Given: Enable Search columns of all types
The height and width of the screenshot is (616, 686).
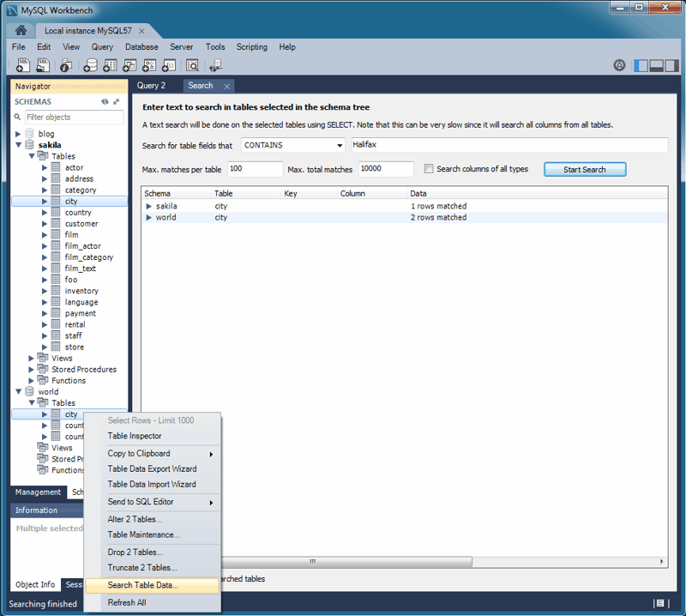Looking at the screenshot, I should [430, 169].
